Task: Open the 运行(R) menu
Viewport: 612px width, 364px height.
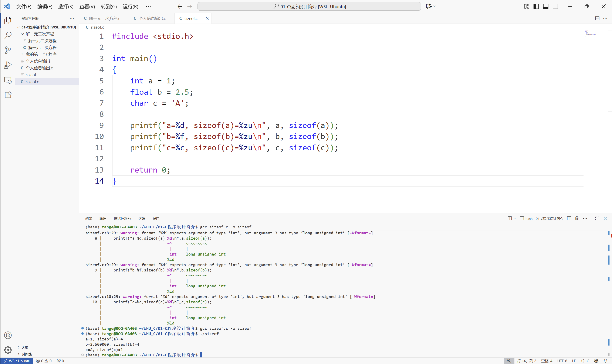Action: tap(130, 7)
